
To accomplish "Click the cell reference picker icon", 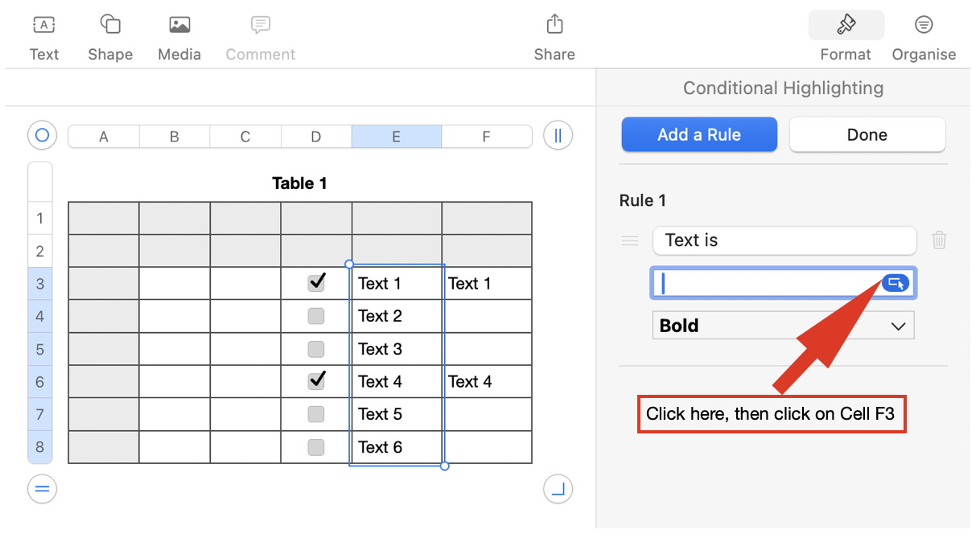I will pos(896,283).
